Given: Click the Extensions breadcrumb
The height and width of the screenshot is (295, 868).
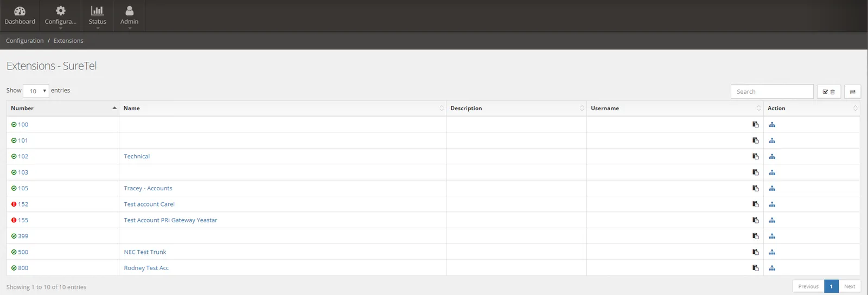Looking at the screenshot, I should click(x=68, y=41).
